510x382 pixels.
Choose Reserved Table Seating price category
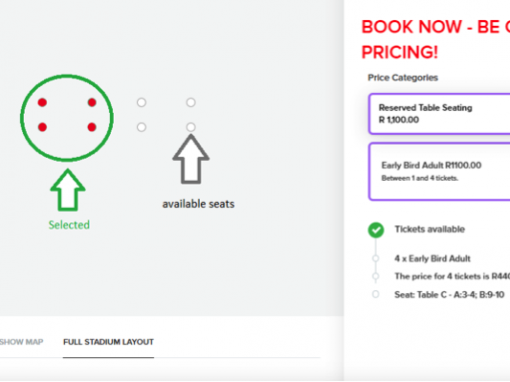(439, 114)
